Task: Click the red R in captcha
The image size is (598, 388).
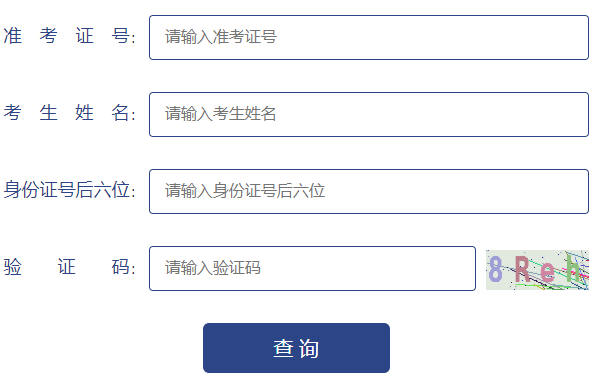Action: [522, 269]
